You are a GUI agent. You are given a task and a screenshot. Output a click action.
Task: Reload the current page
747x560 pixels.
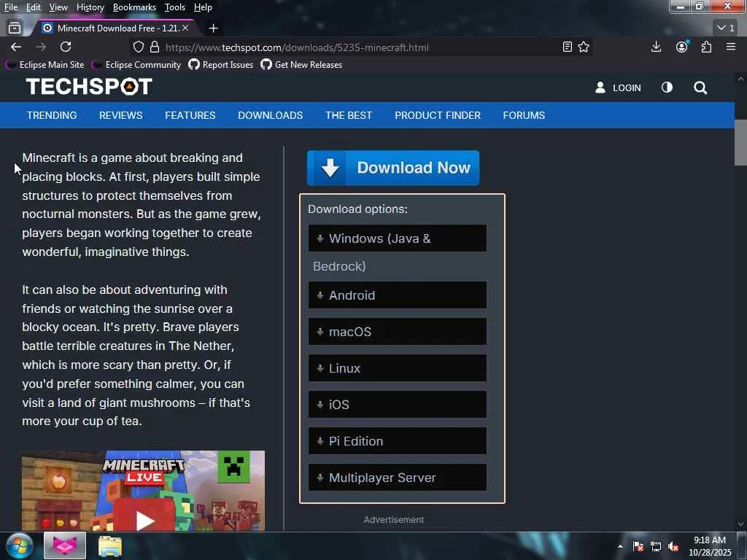coord(66,47)
